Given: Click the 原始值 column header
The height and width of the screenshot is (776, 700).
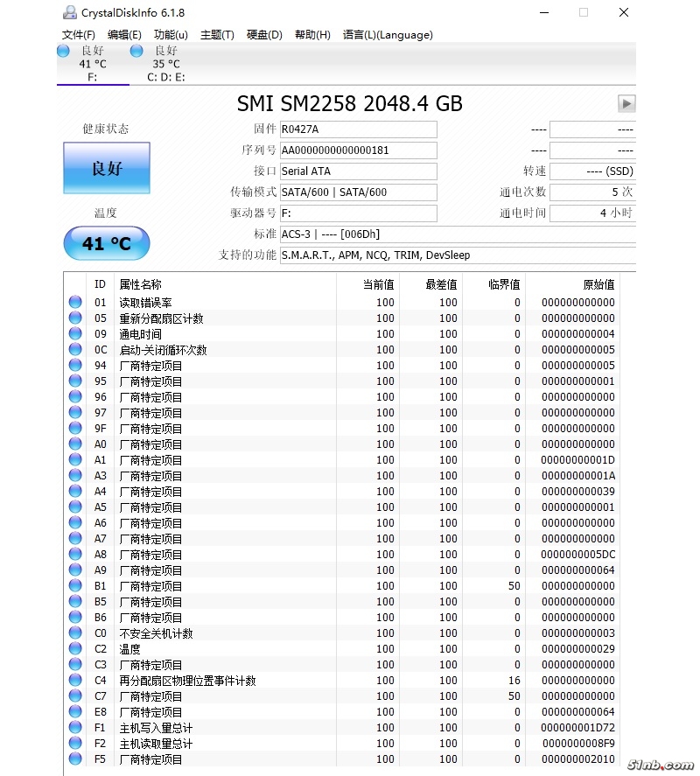Looking at the screenshot, I should click(598, 284).
